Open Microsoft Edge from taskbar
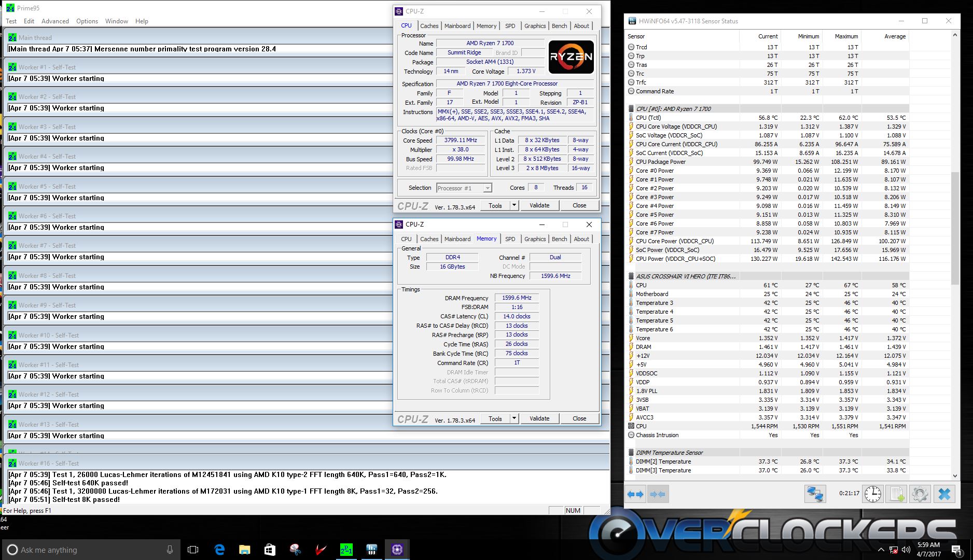The width and height of the screenshot is (973, 560). pyautogui.click(x=219, y=550)
